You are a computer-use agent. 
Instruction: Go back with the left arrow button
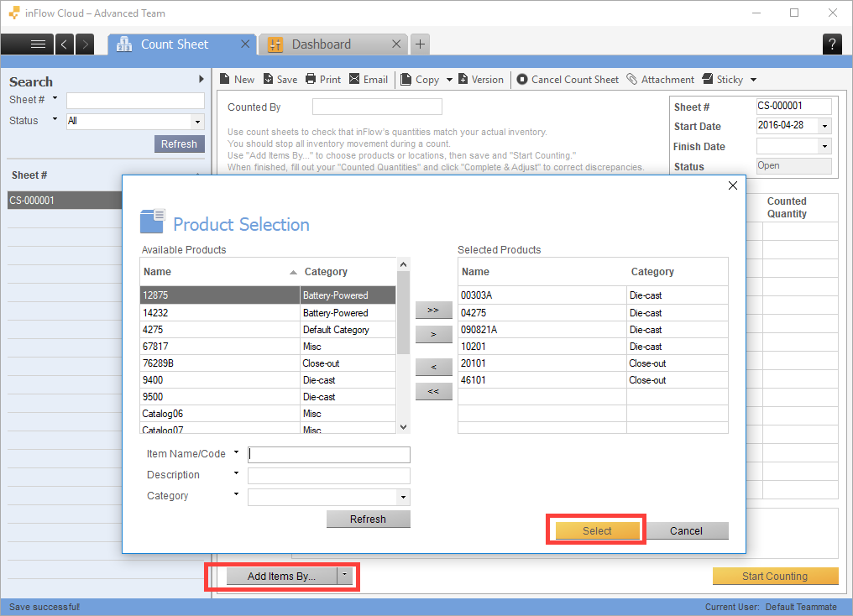click(x=64, y=44)
